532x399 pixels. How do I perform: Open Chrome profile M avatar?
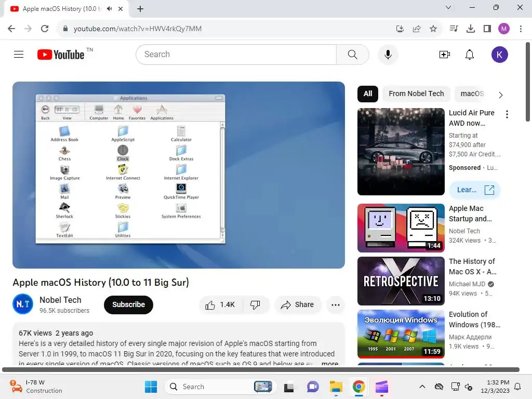[x=504, y=29]
